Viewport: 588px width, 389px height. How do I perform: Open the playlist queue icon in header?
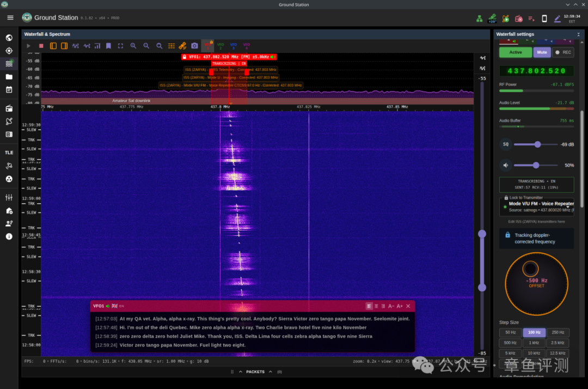pyautogui.click(x=531, y=19)
